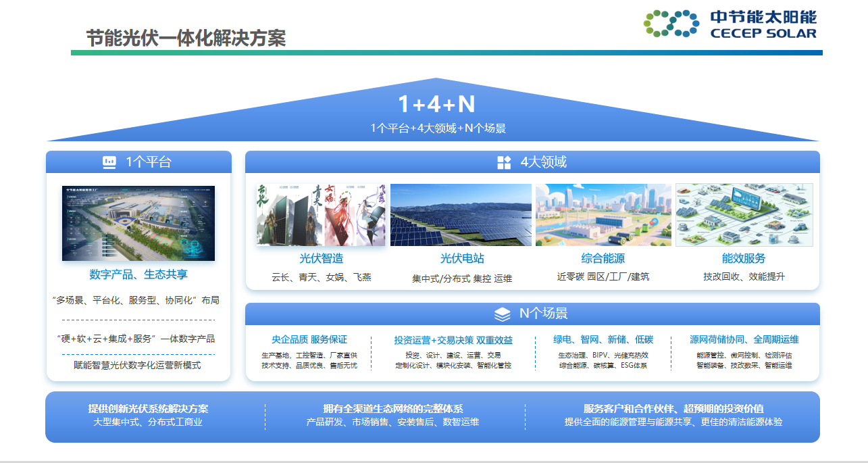This screenshot has height=463, width=868.
Task: Click the 1+4+N banner title
Action: 436,104
